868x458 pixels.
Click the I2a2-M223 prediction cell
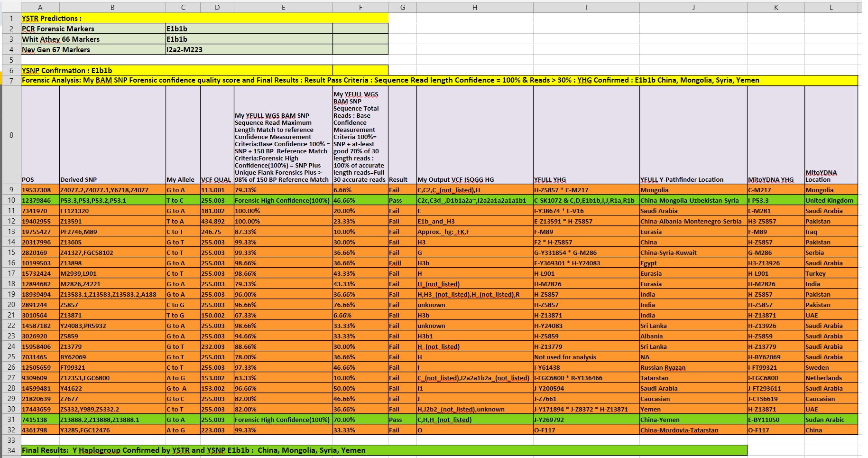[249, 49]
